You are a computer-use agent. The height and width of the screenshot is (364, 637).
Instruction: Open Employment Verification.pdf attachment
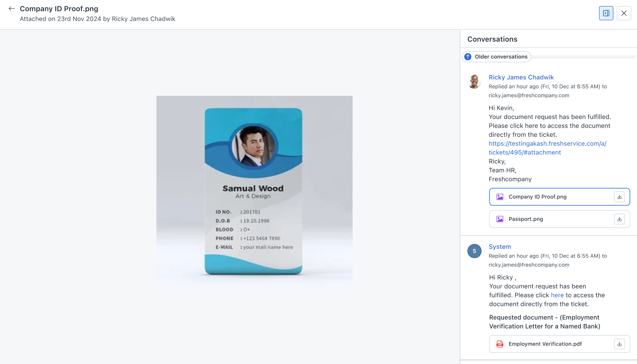(559, 344)
